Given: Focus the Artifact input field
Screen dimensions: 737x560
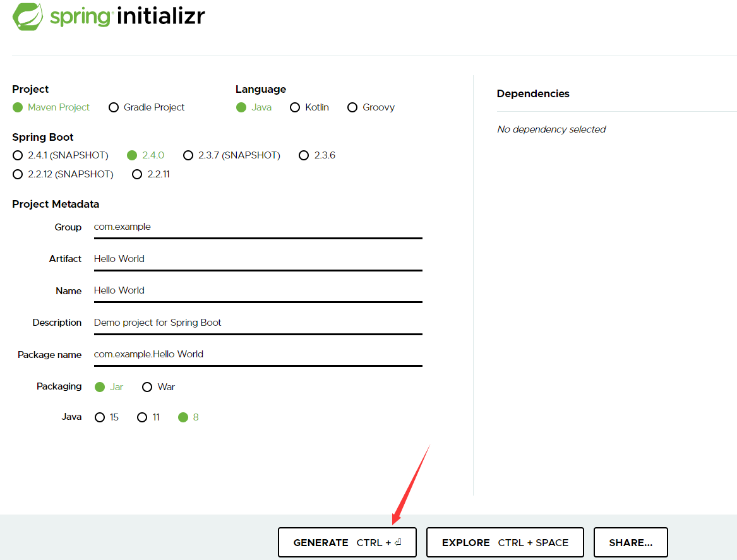Looking at the screenshot, I should pos(258,259).
